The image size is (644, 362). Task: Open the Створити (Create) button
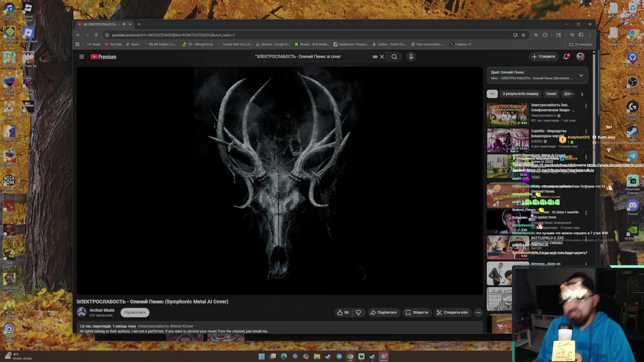click(543, 57)
